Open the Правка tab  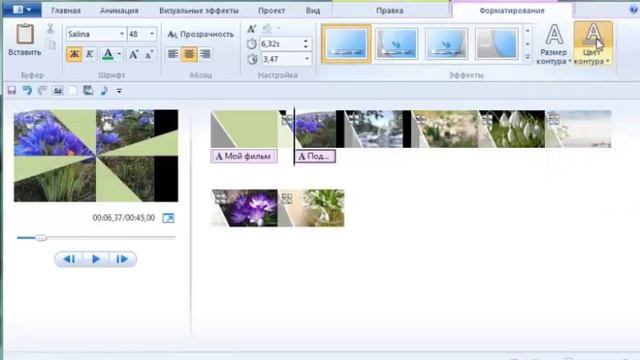[390, 10]
